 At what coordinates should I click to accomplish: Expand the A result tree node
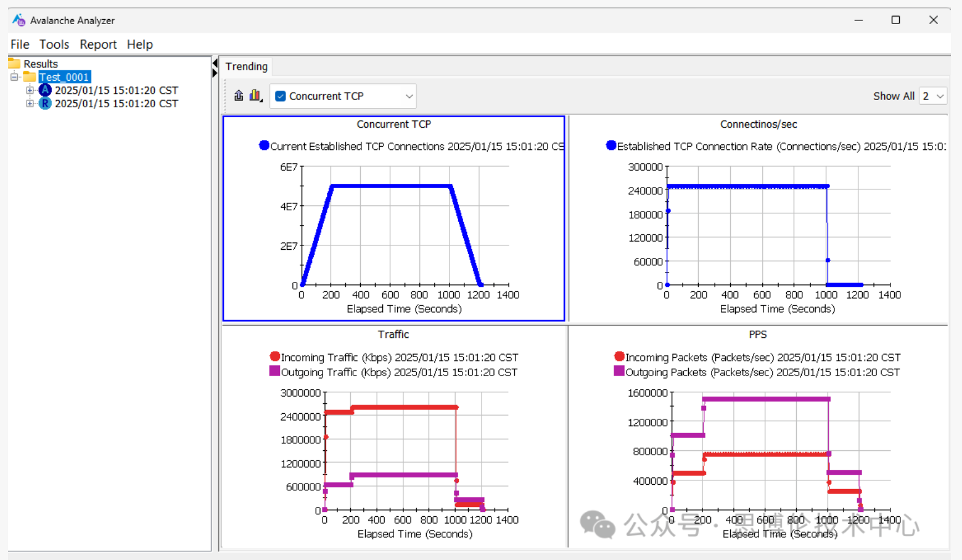pos(30,90)
